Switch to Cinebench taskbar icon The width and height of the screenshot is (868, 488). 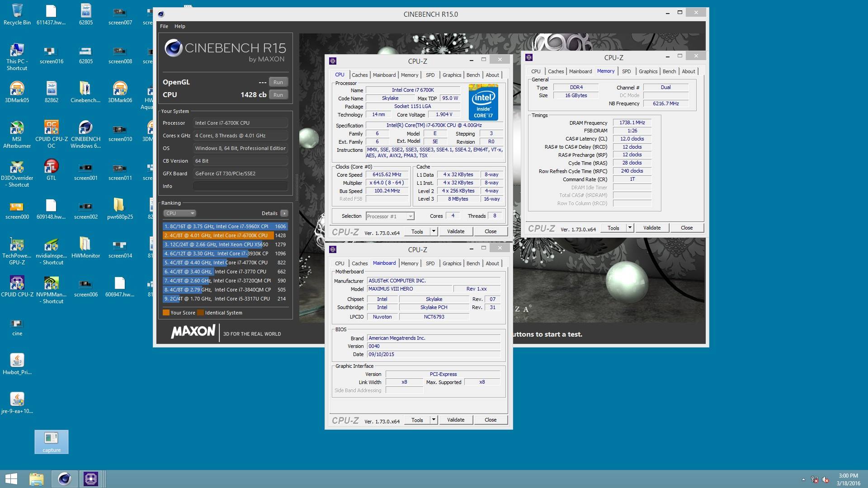(64, 479)
